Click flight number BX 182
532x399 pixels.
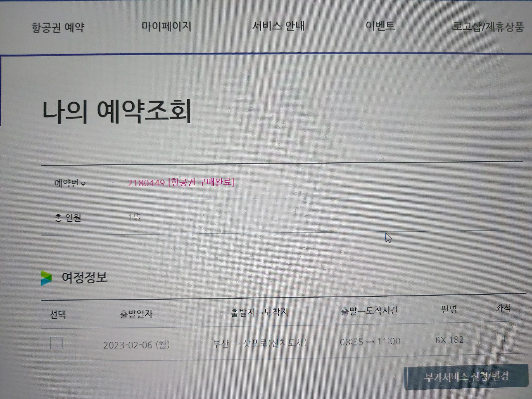pyautogui.click(x=449, y=340)
